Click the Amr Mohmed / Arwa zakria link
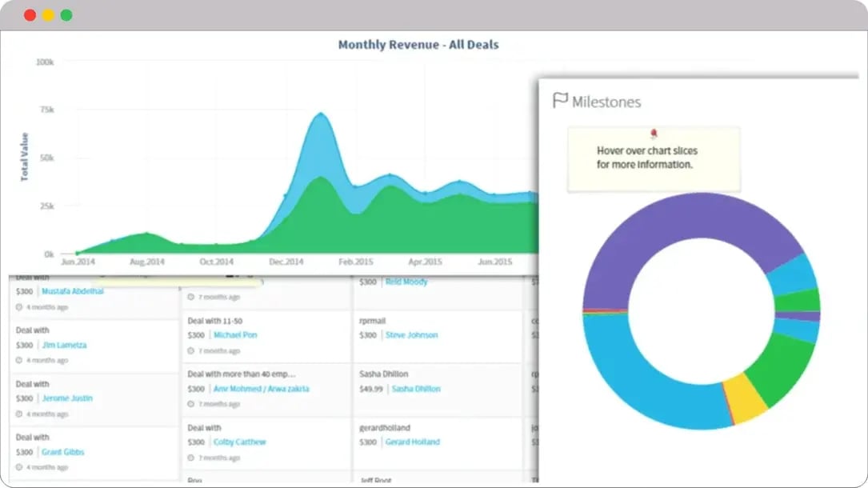 [262, 389]
